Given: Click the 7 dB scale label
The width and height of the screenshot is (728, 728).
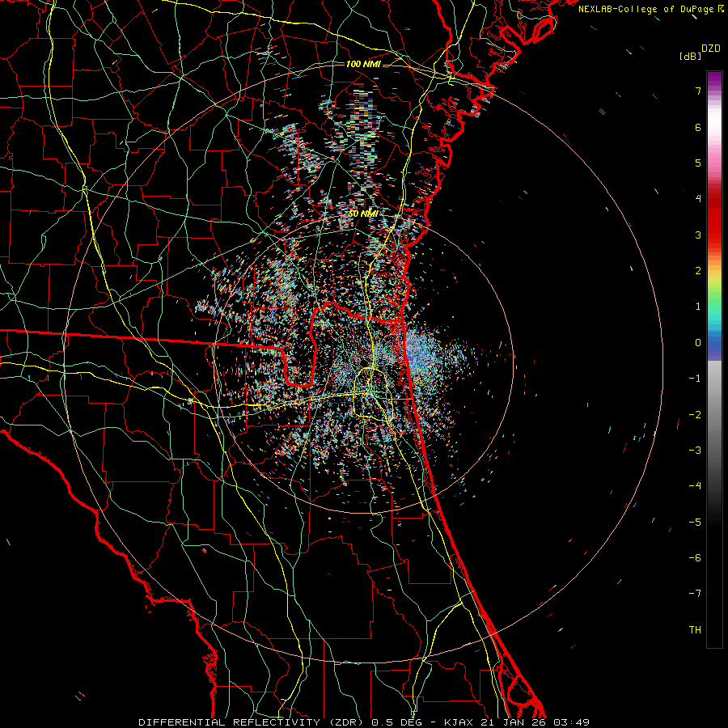Looking at the screenshot, I should click(698, 91).
